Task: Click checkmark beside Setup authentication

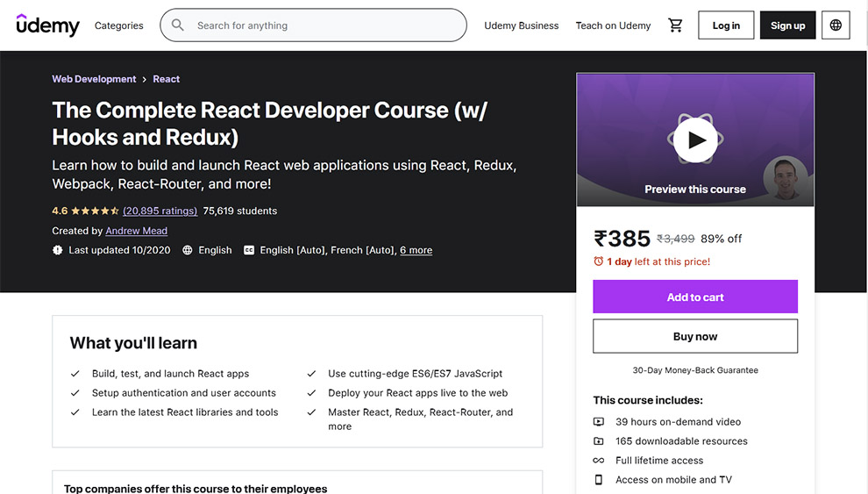Action: (x=75, y=393)
